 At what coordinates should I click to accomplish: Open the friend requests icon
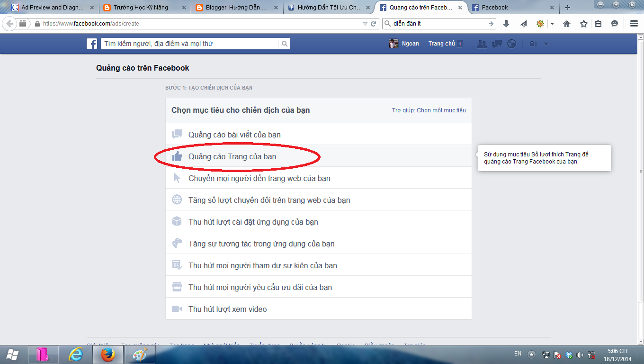coord(482,44)
